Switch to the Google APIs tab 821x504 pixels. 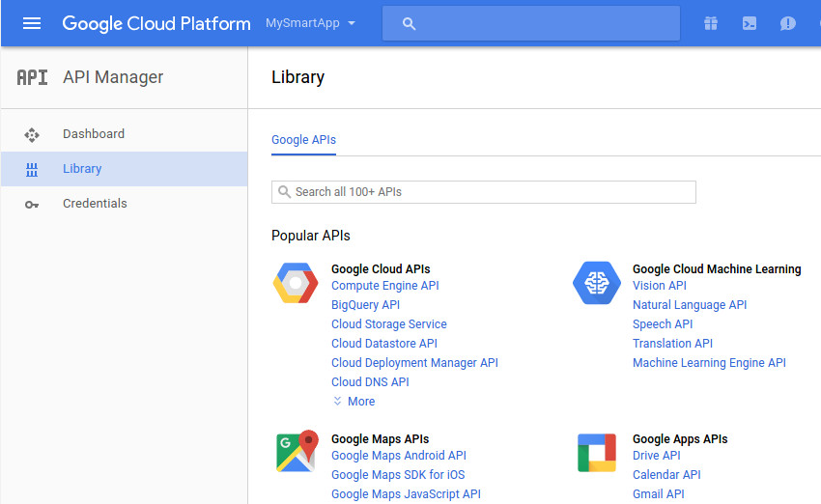click(303, 140)
